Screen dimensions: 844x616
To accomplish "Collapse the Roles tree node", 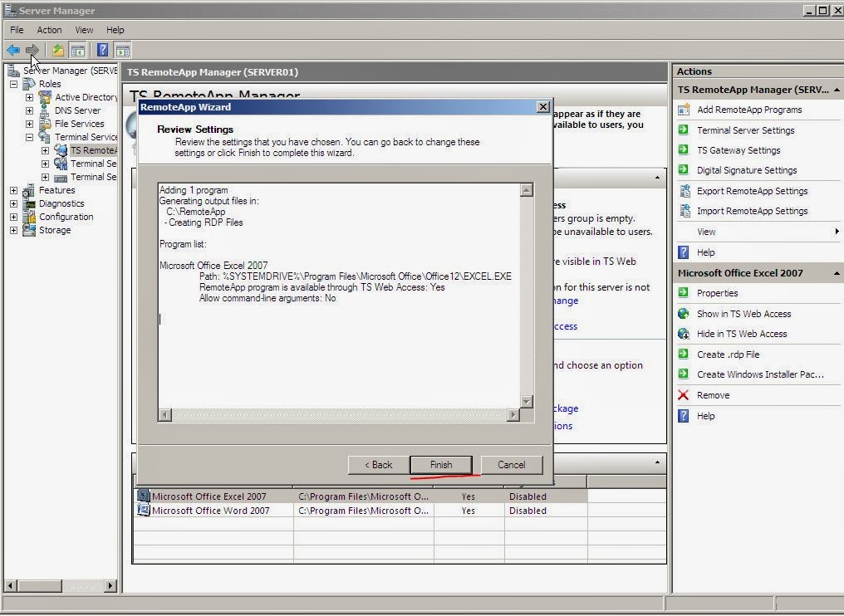I will click(14, 84).
